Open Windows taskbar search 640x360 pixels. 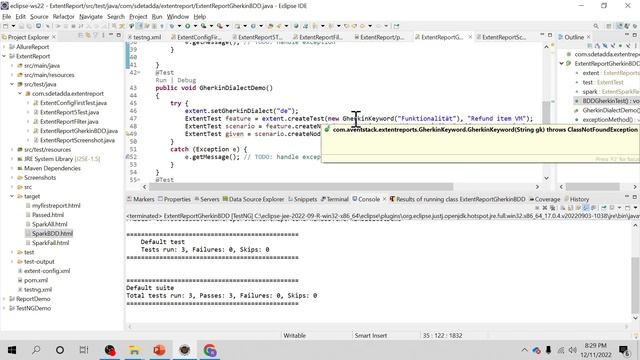(x=36, y=350)
